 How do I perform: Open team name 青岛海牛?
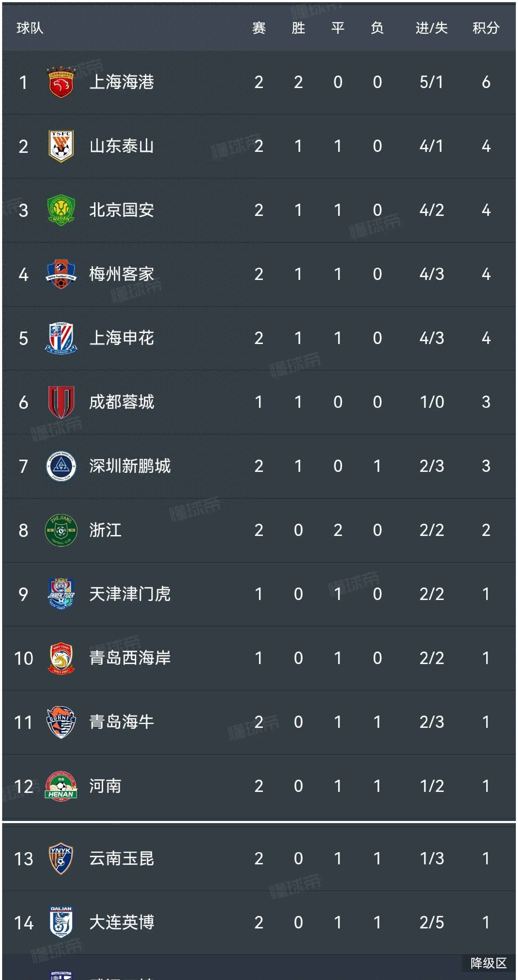click(x=122, y=722)
